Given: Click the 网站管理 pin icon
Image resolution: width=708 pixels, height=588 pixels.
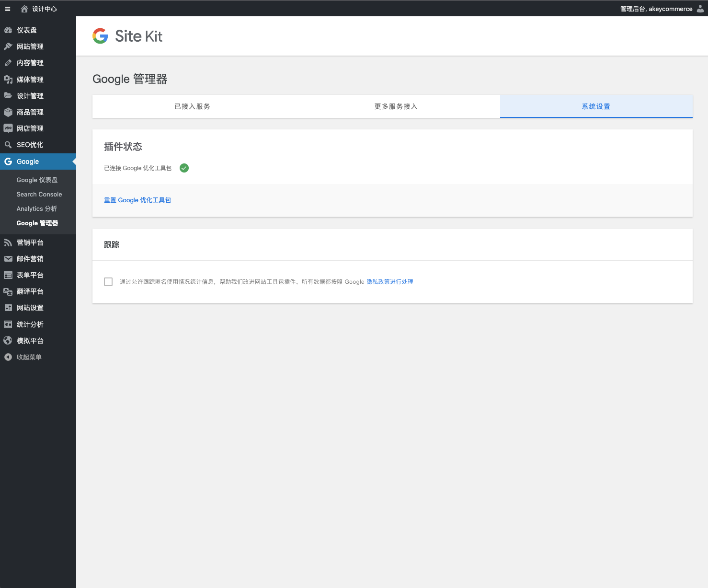Looking at the screenshot, I should tap(8, 46).
